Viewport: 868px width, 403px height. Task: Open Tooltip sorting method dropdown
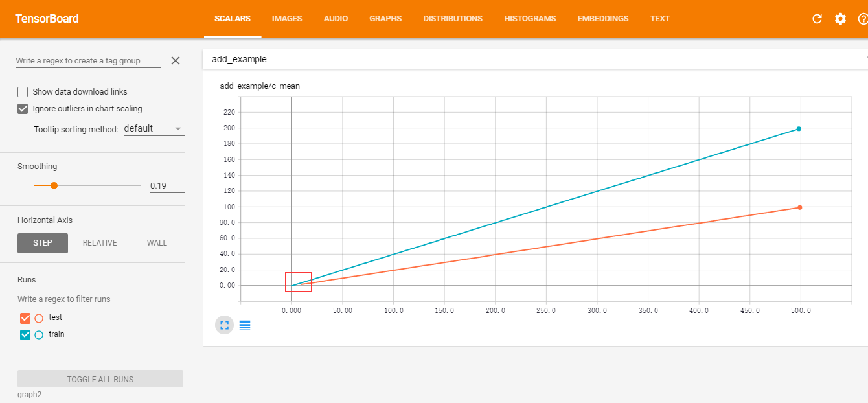point(154,128)
